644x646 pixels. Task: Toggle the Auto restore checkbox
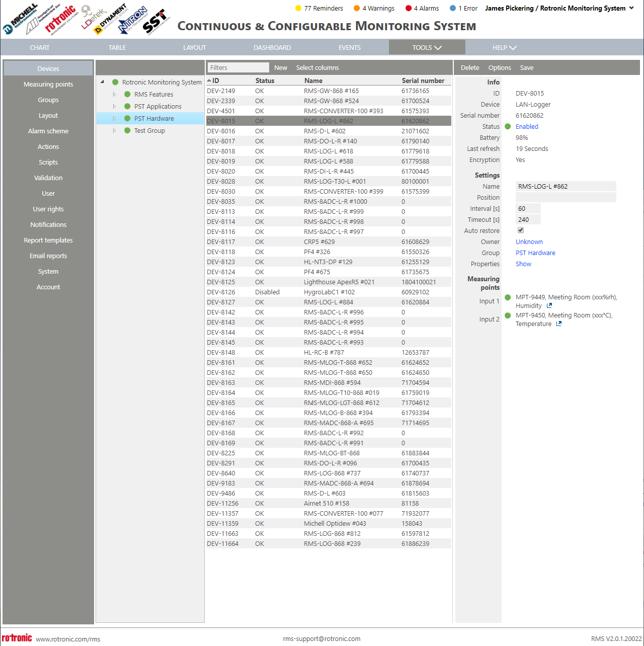pyautogui.click(x=521, y=230)
